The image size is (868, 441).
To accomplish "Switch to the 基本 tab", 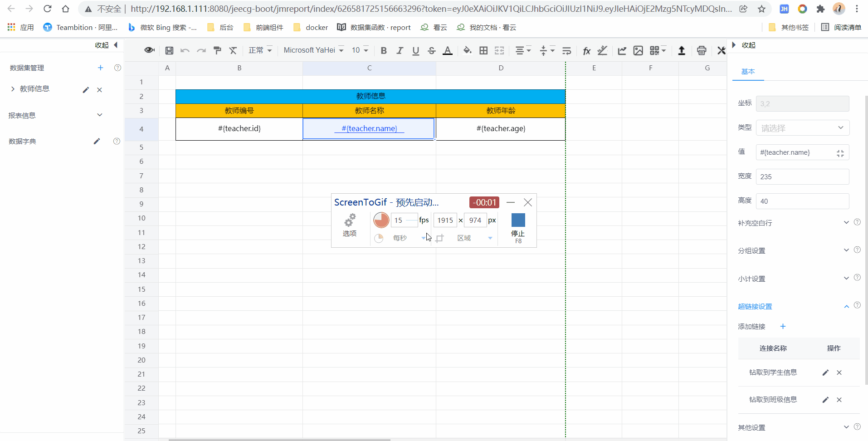I will (x=748, y=71).
